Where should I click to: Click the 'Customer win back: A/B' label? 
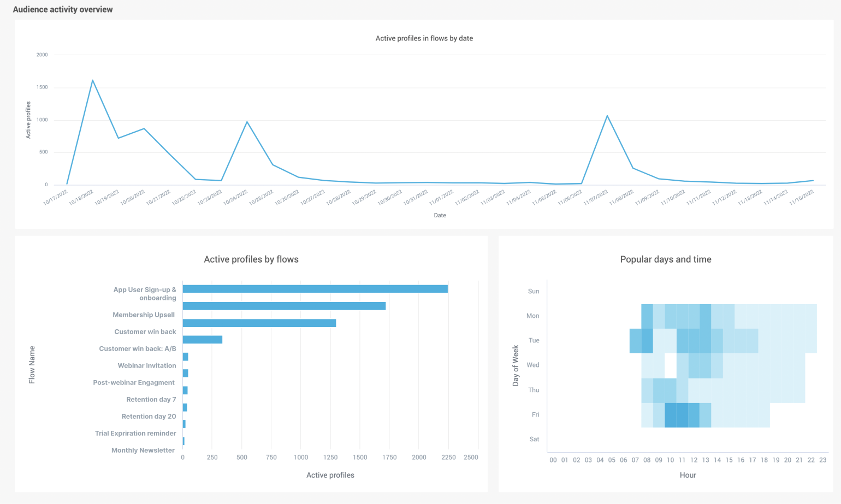138,349
